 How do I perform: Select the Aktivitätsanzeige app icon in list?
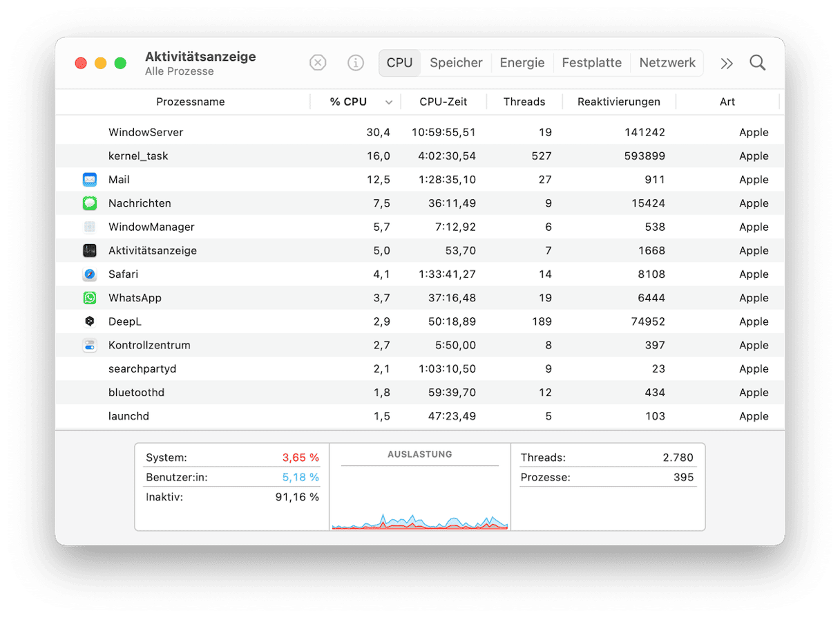[x=90, y=250]
